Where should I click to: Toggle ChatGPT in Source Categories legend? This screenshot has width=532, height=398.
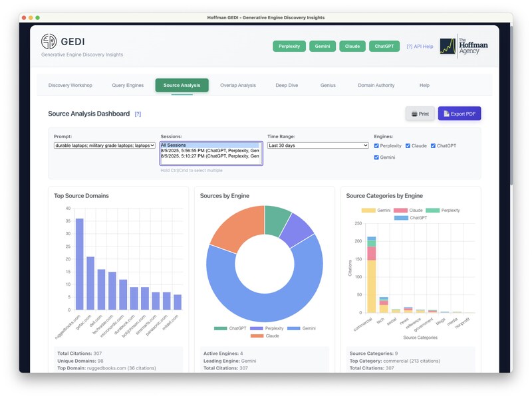(410, 218)
